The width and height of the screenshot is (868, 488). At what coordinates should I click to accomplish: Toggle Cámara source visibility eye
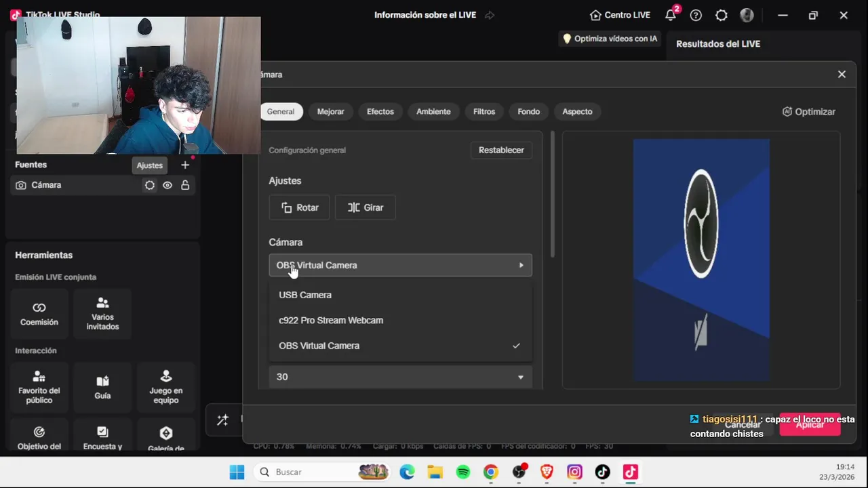point(167,185)
